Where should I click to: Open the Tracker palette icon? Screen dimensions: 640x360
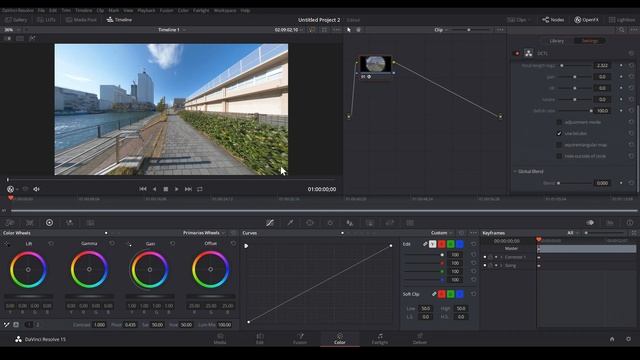(330, 222)
